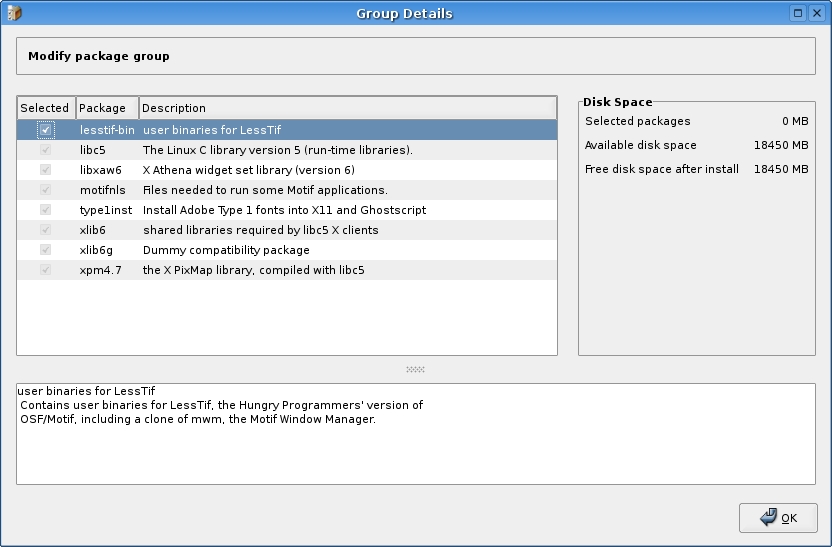Click the package icon in title bar
The height and width of the screenshot is (547, 832).
pyautogui.click(x=14, y=13)
